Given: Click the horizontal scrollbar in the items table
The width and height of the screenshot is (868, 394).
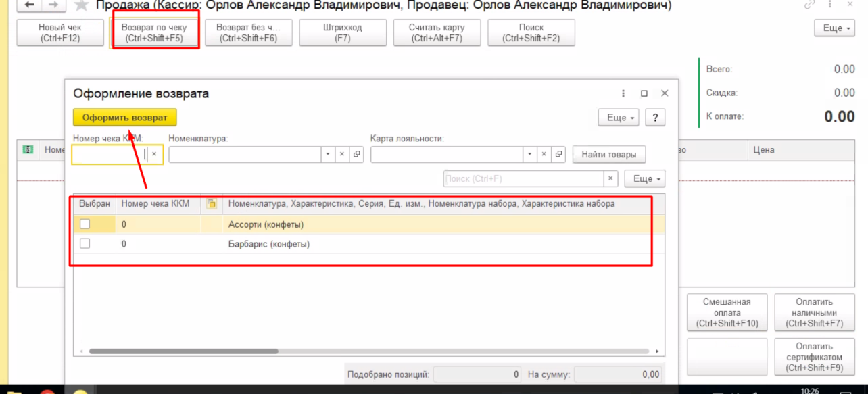Looking at the screenshot, I should 184,351.
